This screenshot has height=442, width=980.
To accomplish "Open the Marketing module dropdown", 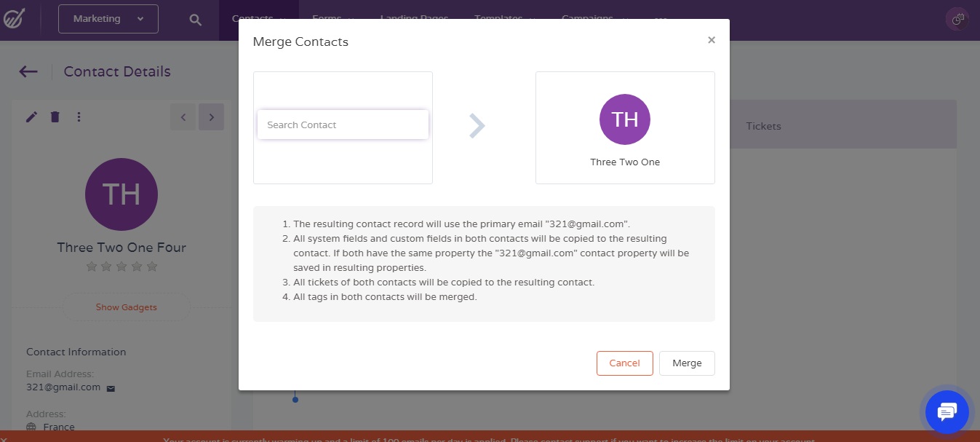I will 108,19.
